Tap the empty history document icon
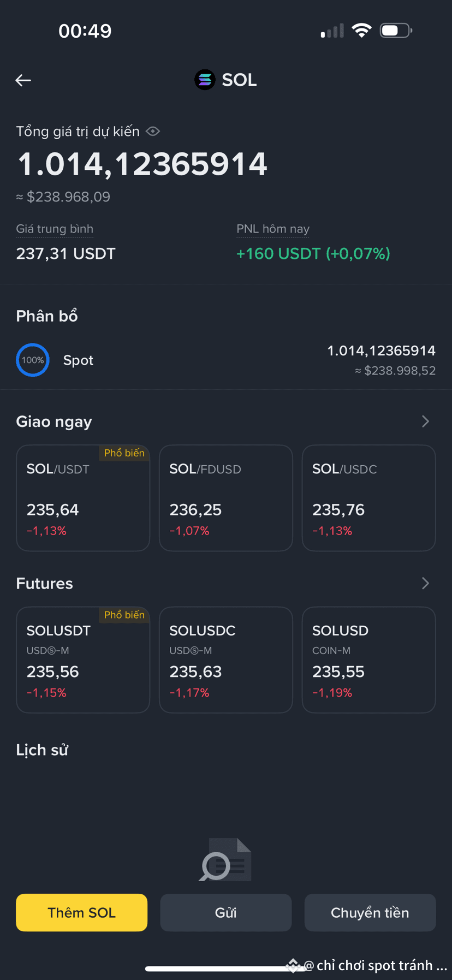The width and height of the screenshot is (452, 980). [225, 859]
